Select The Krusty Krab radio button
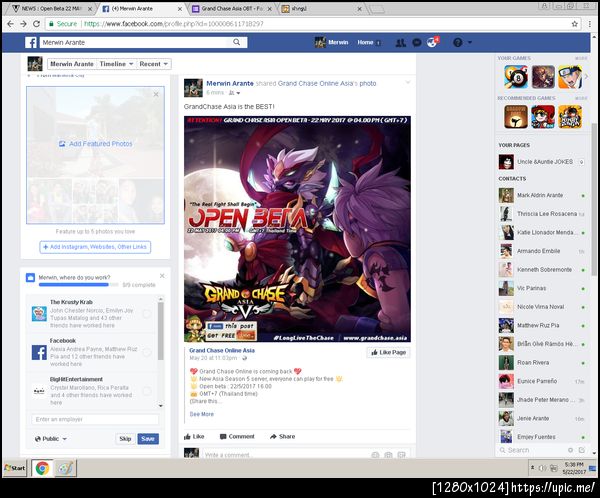This screenshot has width=600, height=498. point(147,314)
